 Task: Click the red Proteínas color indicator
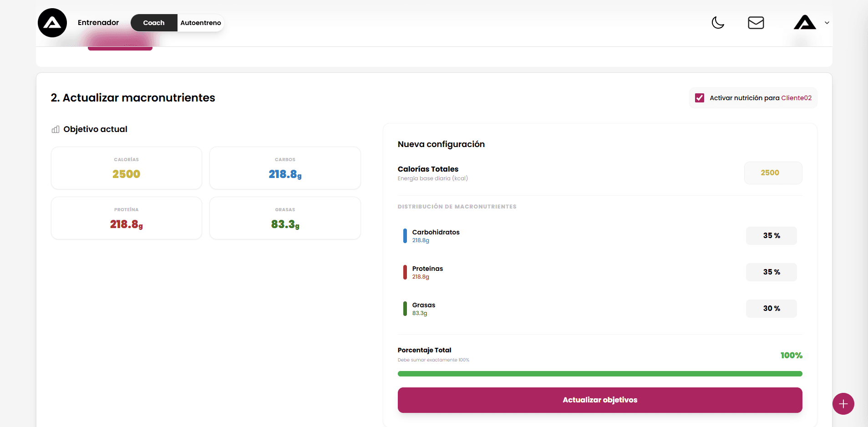(405, 272)
